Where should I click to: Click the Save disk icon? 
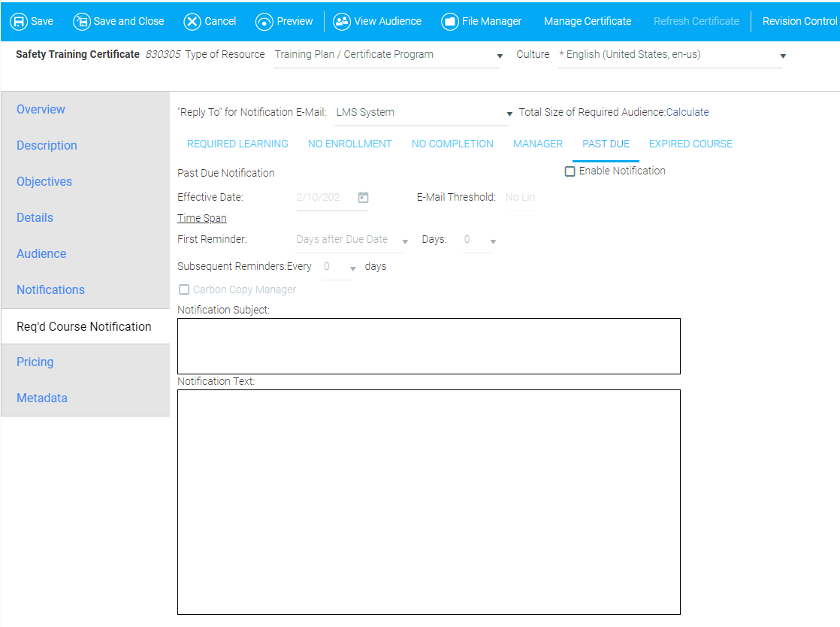coord(19,21)
